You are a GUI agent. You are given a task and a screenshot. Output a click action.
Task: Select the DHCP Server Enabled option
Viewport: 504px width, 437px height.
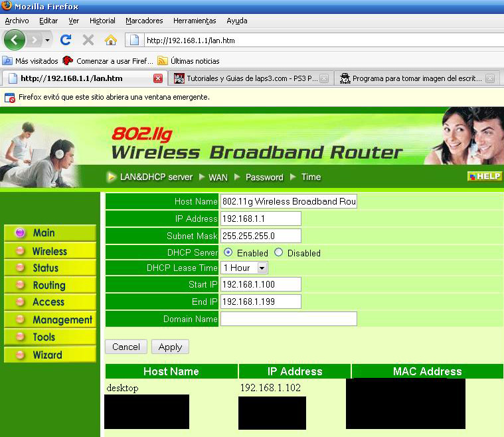pos(228,252)
